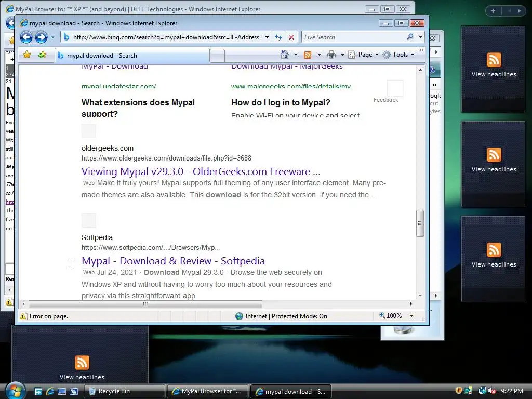Click the Stop loading red X icon
The width and height of the screenshot is (532, 399).
[291, 37]
